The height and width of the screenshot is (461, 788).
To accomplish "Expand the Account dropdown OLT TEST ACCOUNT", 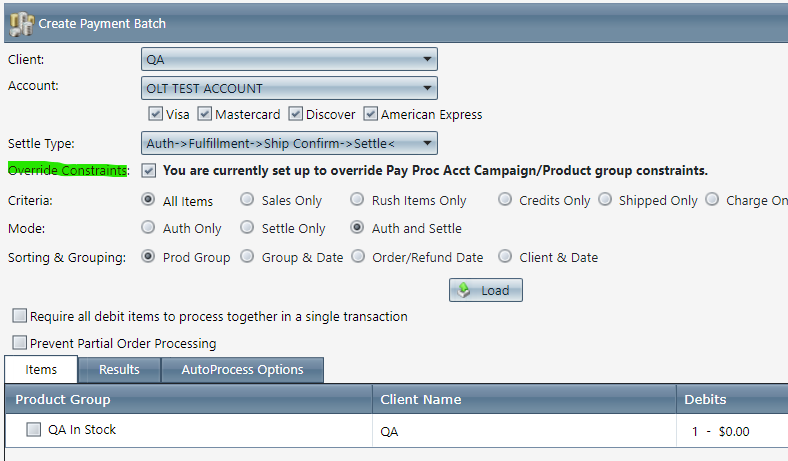I will (289, 88).
